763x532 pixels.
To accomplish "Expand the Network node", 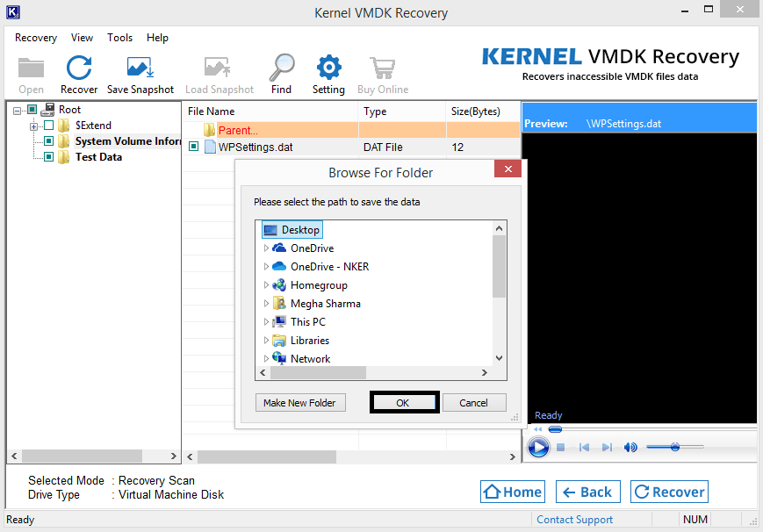I will pyautogui.click(x=266, y=359).
